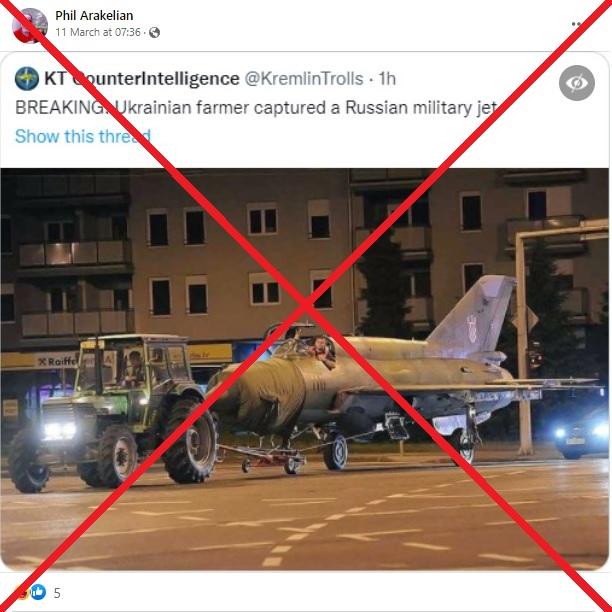Click the orange emoji reaction icon

(x=23, y=592)
